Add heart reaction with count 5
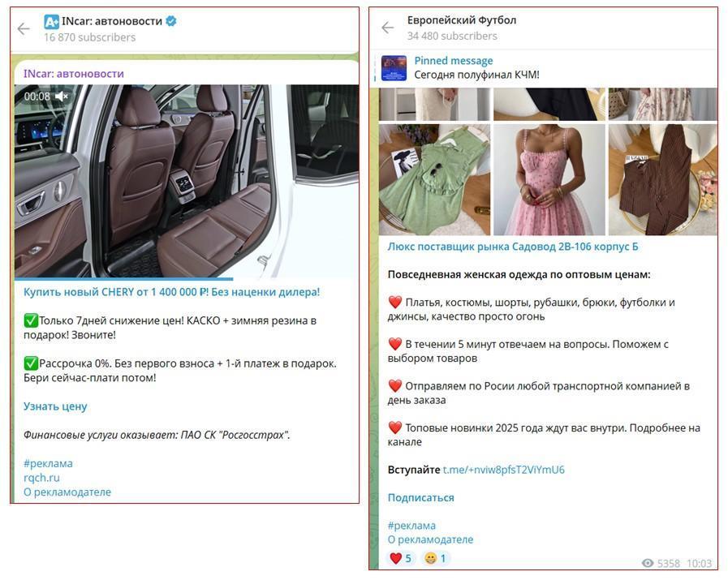The height and width of the screenshot is (580, 728). [x=400, y=558]
